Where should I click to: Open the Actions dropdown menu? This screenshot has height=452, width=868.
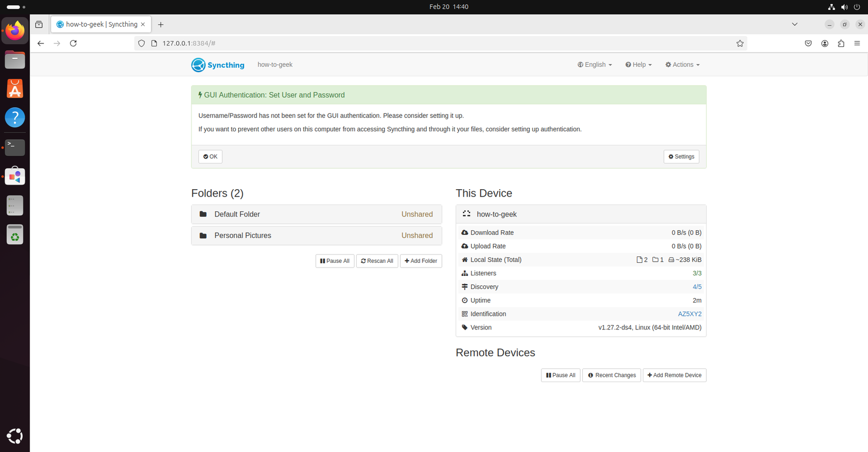(x=682, y=65)
